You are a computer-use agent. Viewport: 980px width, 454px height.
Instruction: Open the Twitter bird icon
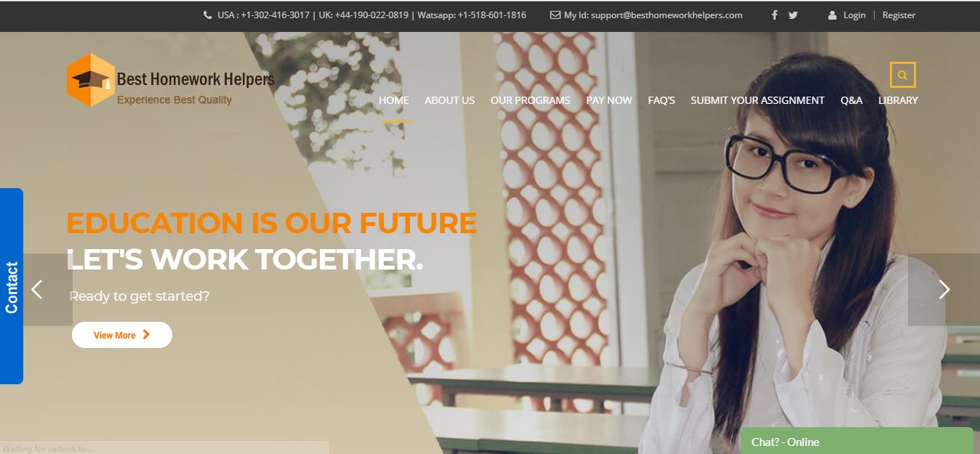coord(793,15)
